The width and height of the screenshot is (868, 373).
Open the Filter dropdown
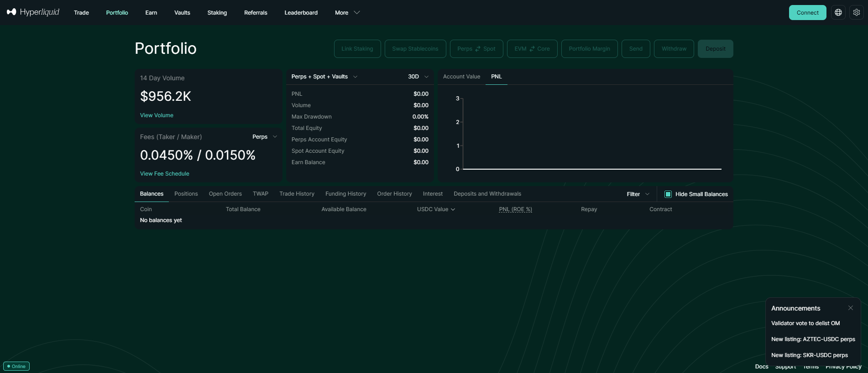point(638,194)
